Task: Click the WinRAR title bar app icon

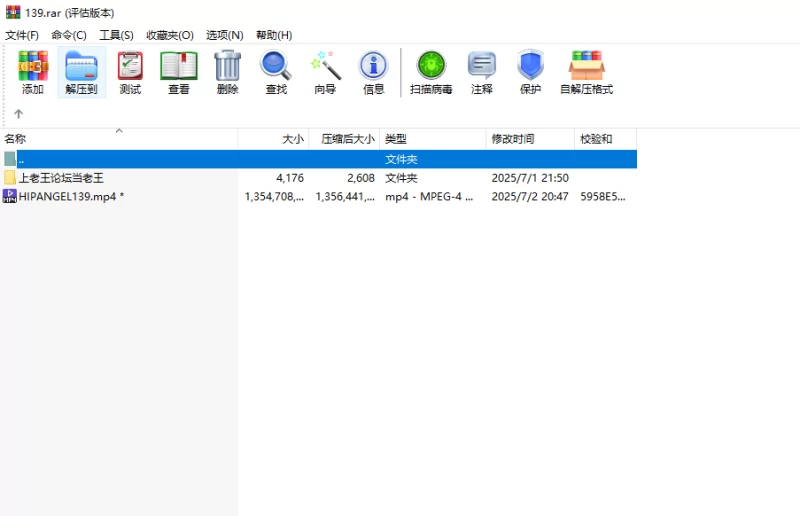Action: tap(13, 12)
